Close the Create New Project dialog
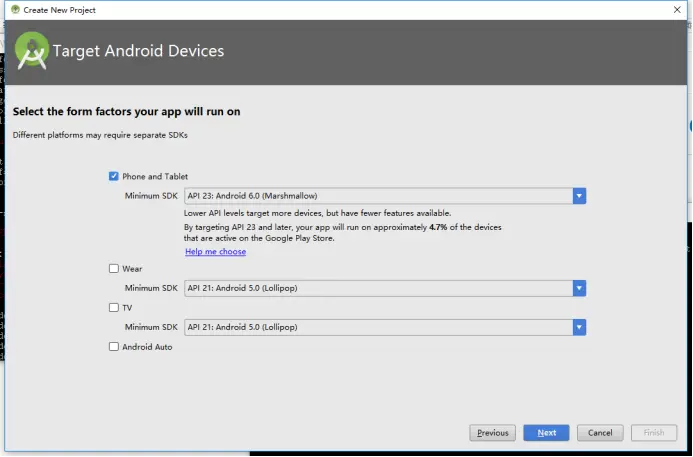 pos(676,9)
